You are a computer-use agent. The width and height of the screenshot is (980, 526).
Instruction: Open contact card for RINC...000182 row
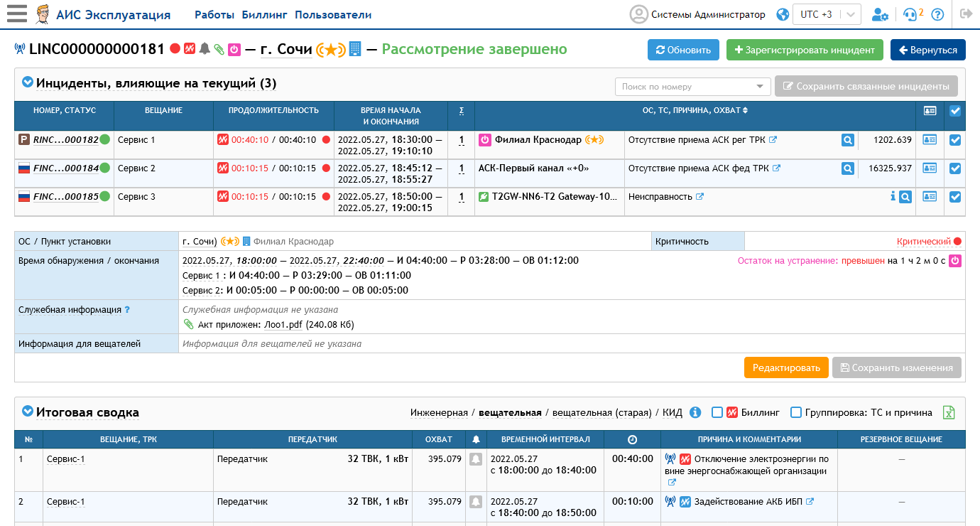pyautogui.click(x=930, y=140)
